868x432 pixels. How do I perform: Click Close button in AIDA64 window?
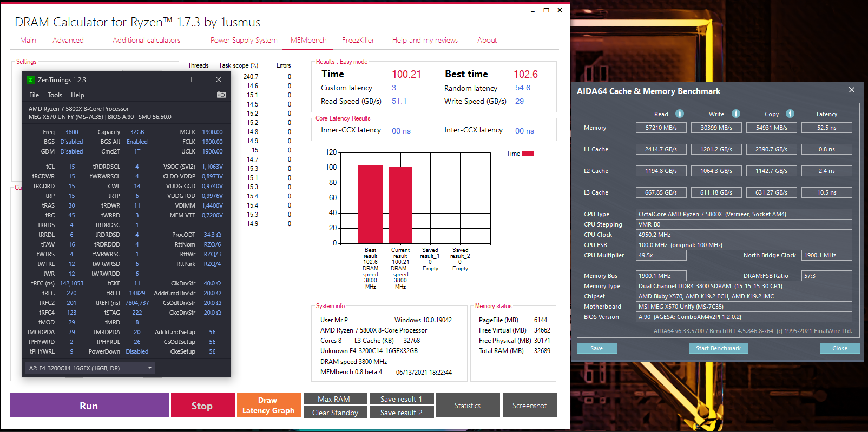(x=840, y=348)
